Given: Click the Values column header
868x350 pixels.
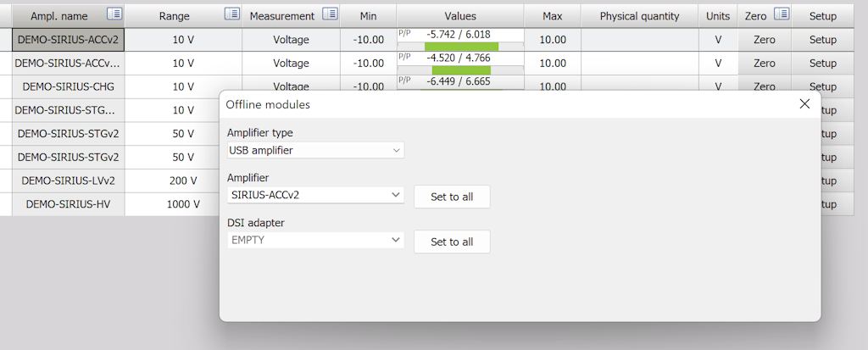Looking at the screenshot, I should [x=460, y=16].
